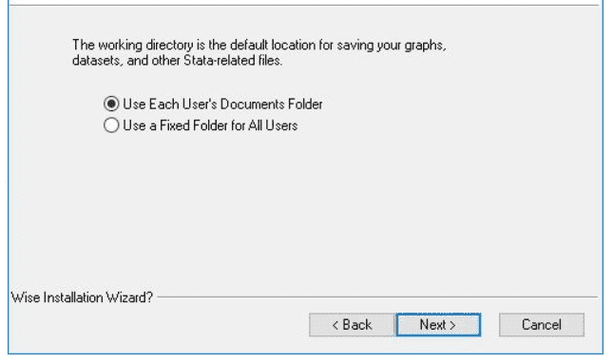The height and width of the screenshot is (364, 613).
Task: Click the "Use Each User's Documents Folder" label text
Action: (222, 104)
